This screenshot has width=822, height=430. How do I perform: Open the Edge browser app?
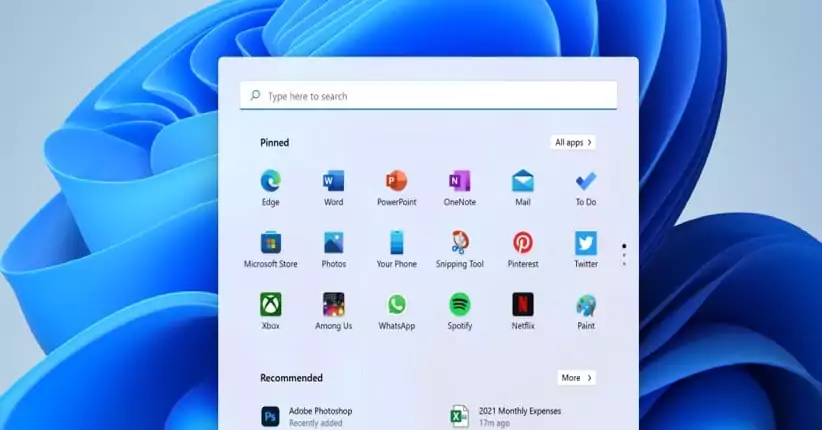270,182
